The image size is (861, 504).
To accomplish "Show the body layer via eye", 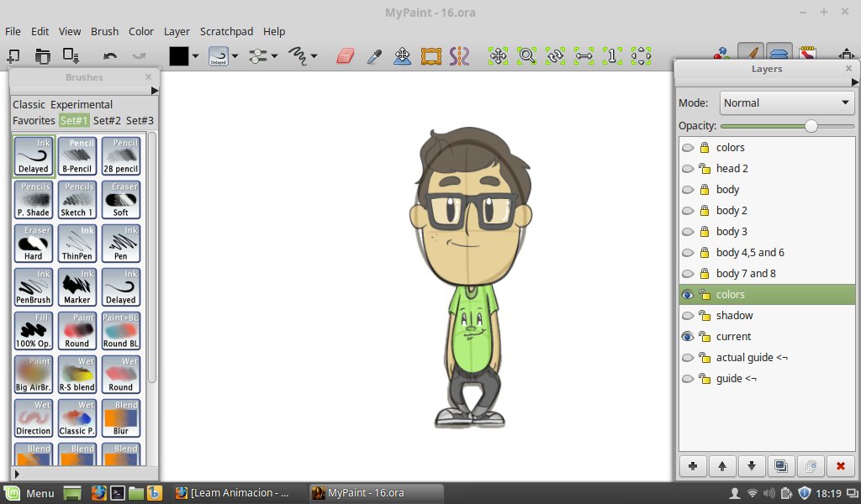I will (x=688, y=190).
